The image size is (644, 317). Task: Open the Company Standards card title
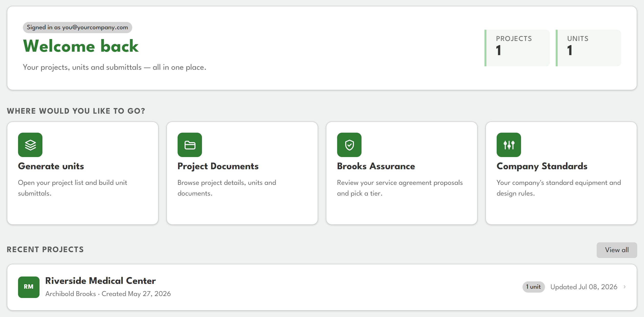click(x=542, y=166)
